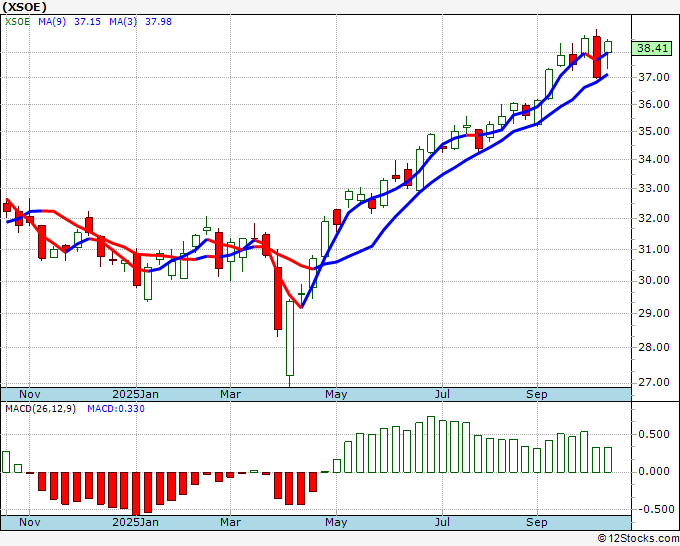Click the deepest red MACD histogram bar

pos(136,494)
